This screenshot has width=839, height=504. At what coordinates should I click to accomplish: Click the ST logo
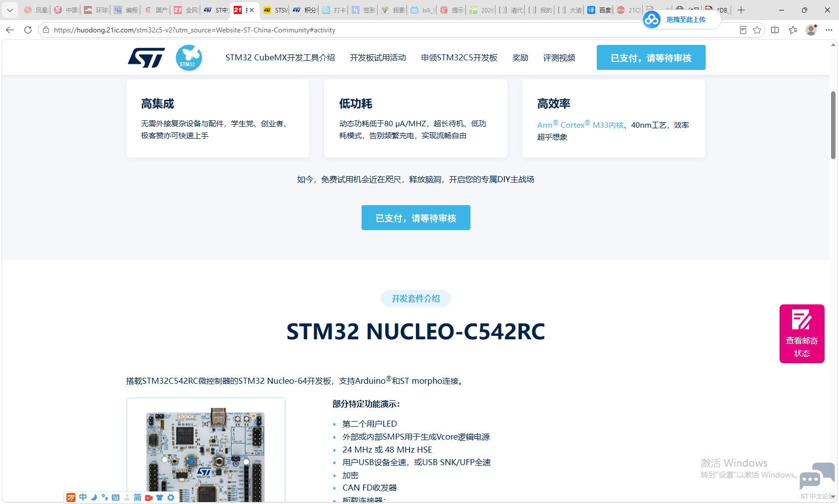tap(146, 58)
